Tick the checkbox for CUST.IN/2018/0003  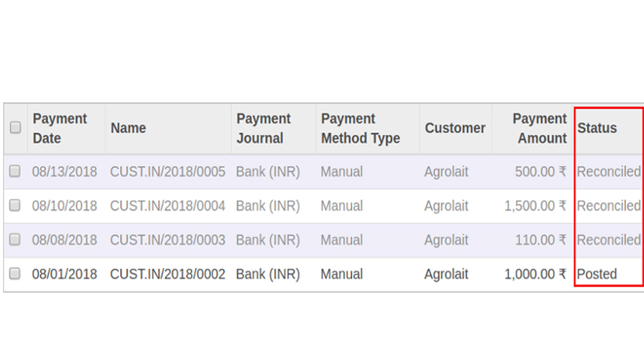click(15, 239)
